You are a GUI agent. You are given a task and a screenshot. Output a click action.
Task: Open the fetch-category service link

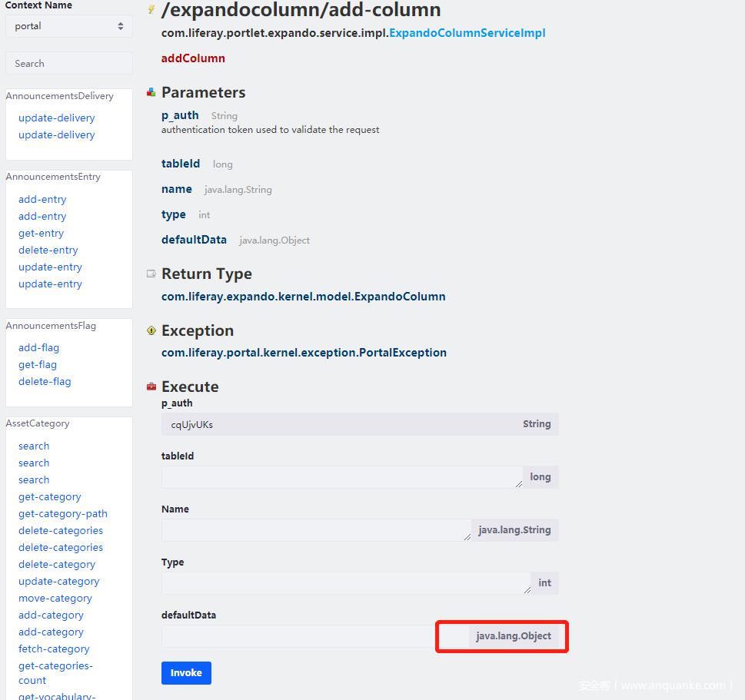pos(54,649)
